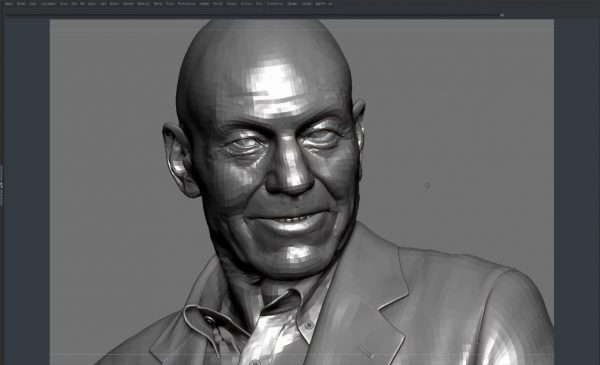Open the Light menu
The image size is (600, 365).
pos(103,4)
